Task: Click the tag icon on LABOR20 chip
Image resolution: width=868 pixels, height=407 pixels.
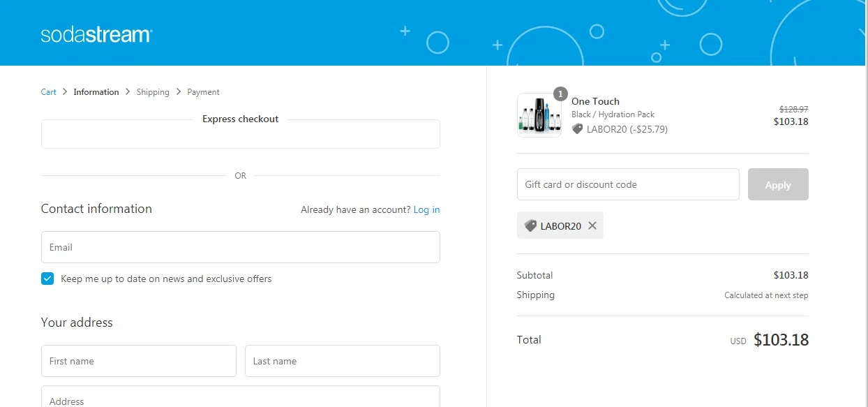Action: (x=530, y=225)
